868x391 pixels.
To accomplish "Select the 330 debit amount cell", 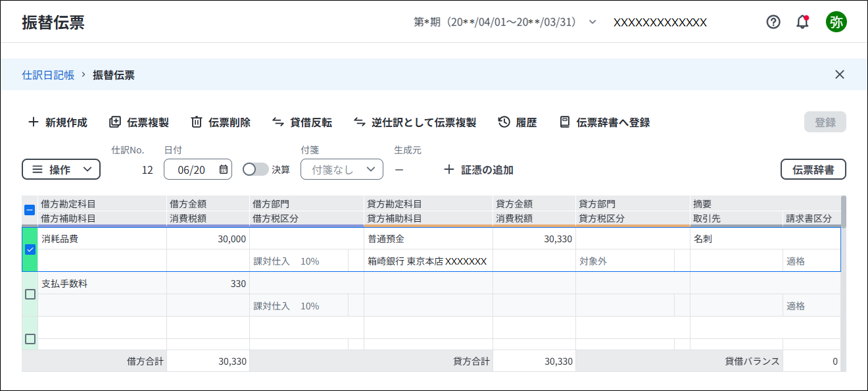I will coord(208,284).
